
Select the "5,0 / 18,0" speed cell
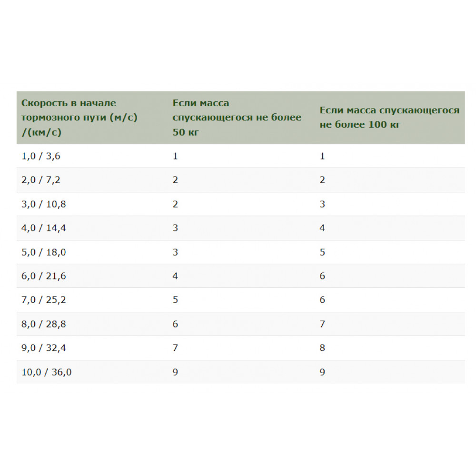point(44,252)
